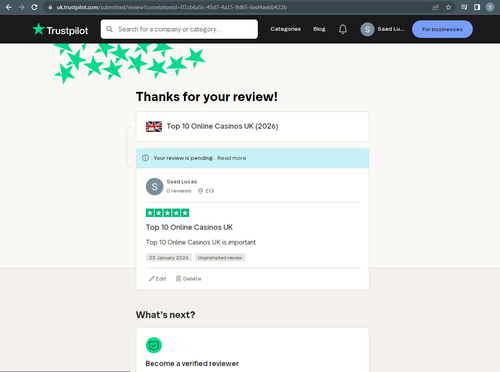Click the padlock site security icon
The height and width of the screenshot is (372, 500).
pos(50,7)
